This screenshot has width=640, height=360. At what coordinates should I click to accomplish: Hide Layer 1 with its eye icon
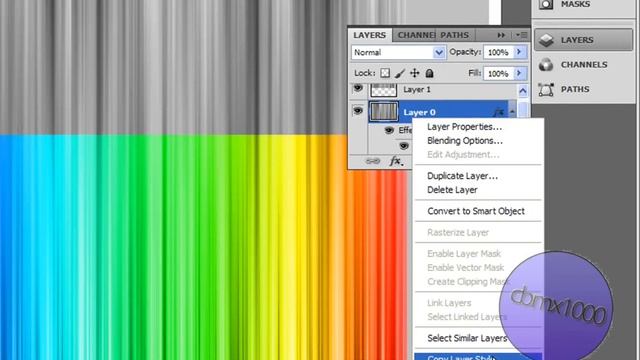[x=358, y=89]
